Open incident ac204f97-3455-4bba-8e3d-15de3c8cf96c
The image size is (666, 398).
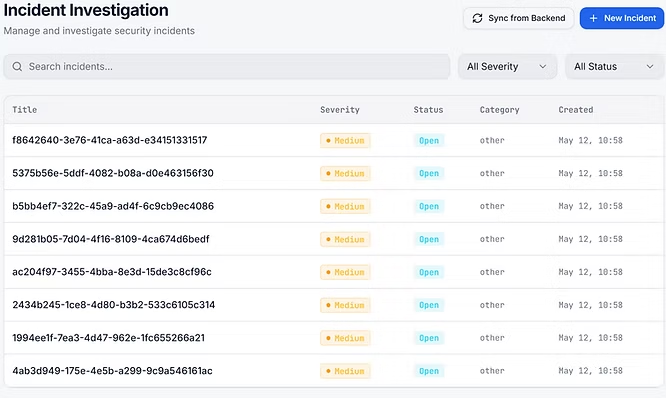[x=112, y=272]
